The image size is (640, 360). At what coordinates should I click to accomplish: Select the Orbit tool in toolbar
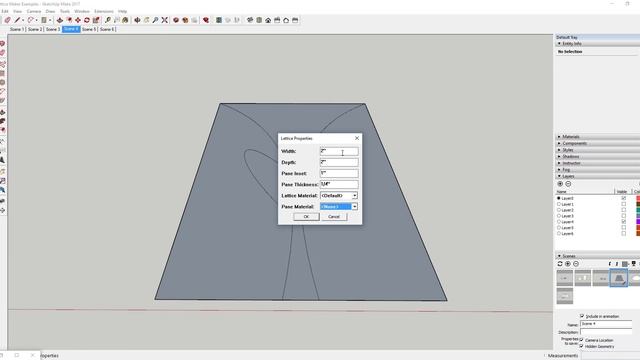137,20
